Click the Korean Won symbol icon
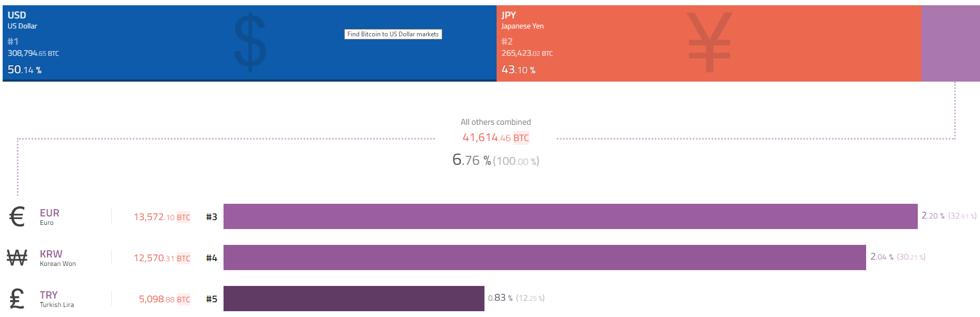 (17, 257)
